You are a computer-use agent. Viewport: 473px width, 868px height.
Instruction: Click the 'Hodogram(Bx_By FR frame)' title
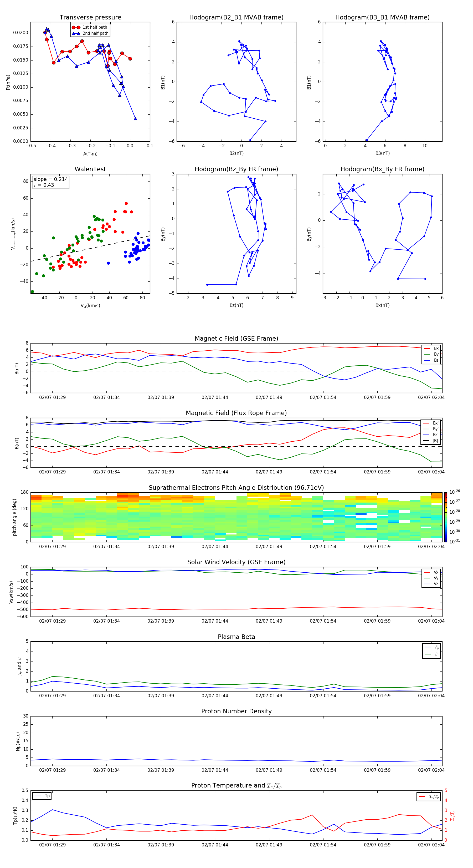[382, 169]
